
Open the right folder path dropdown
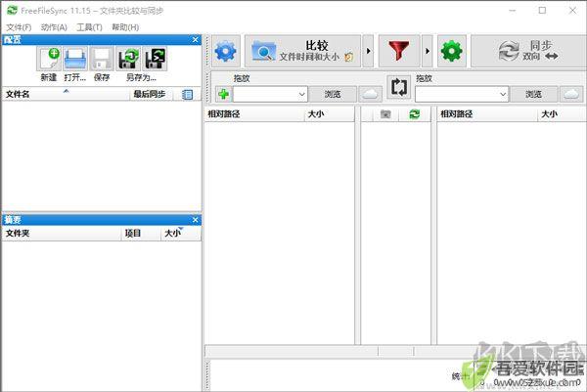[x=503, y=94]
